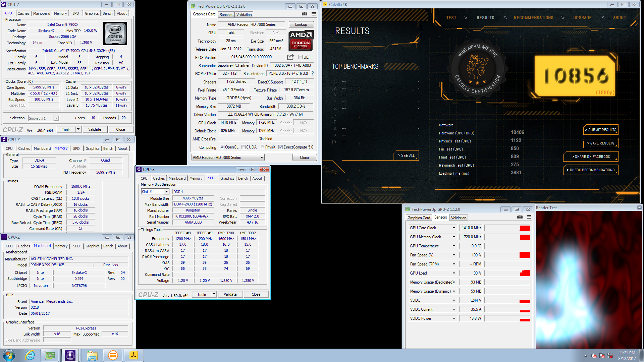Toggle the PhysX computing checkbox

[x=262, y=147]
